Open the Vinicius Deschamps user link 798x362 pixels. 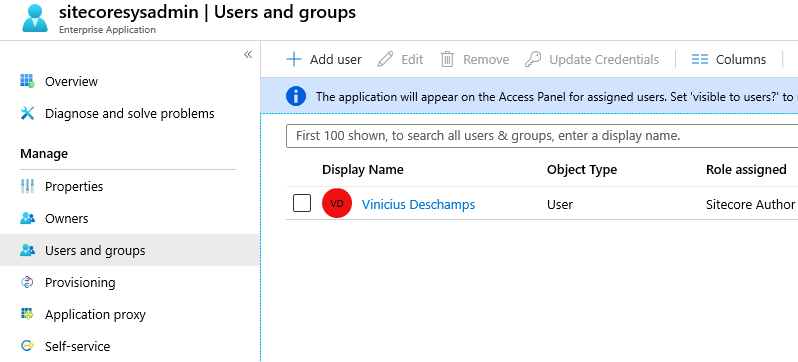[418, 204]
